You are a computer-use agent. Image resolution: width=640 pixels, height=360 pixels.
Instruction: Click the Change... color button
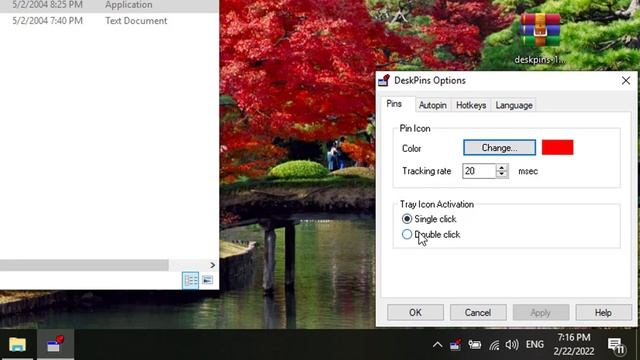[499, 148]
